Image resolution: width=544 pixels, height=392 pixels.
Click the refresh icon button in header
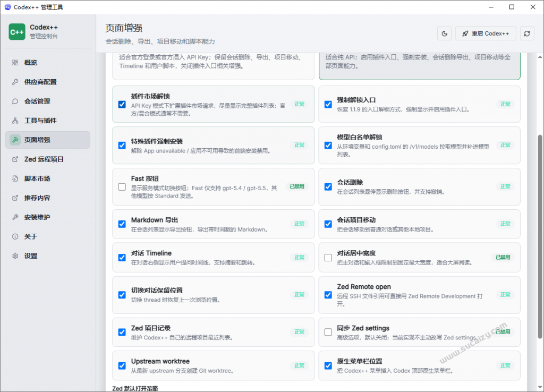527,33
